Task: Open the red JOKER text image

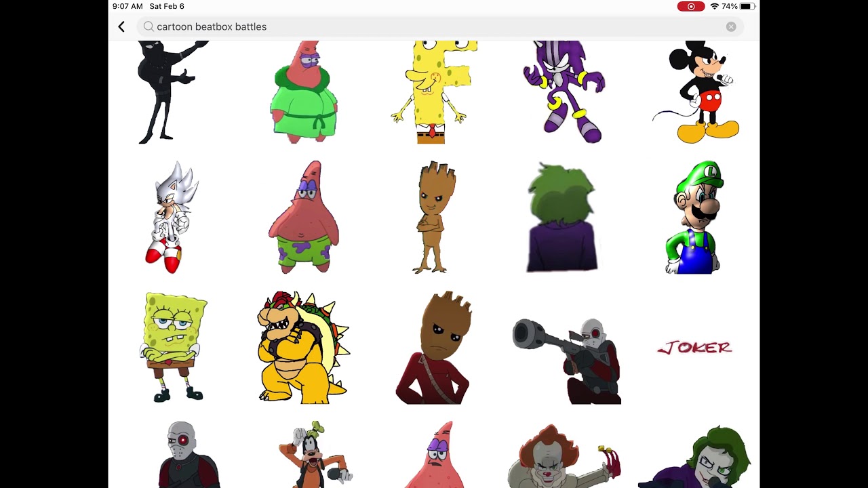Action: pyautogui.click(x=695, y=348)
